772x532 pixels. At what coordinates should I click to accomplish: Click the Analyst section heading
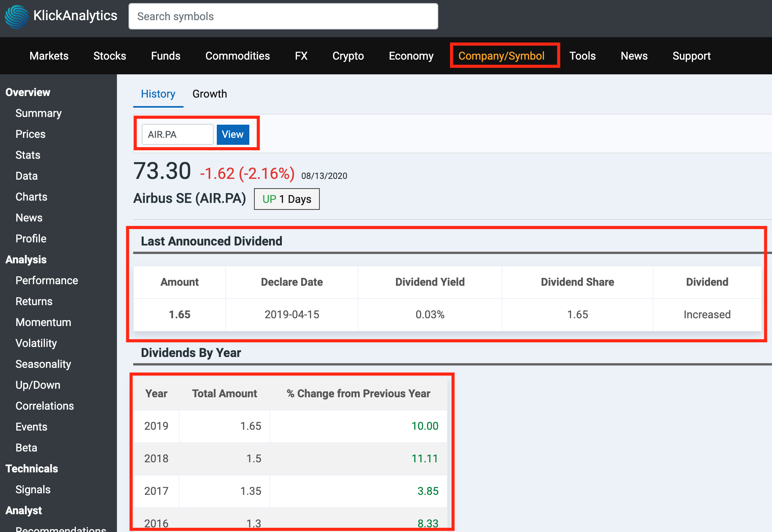[x=24, y=510]
